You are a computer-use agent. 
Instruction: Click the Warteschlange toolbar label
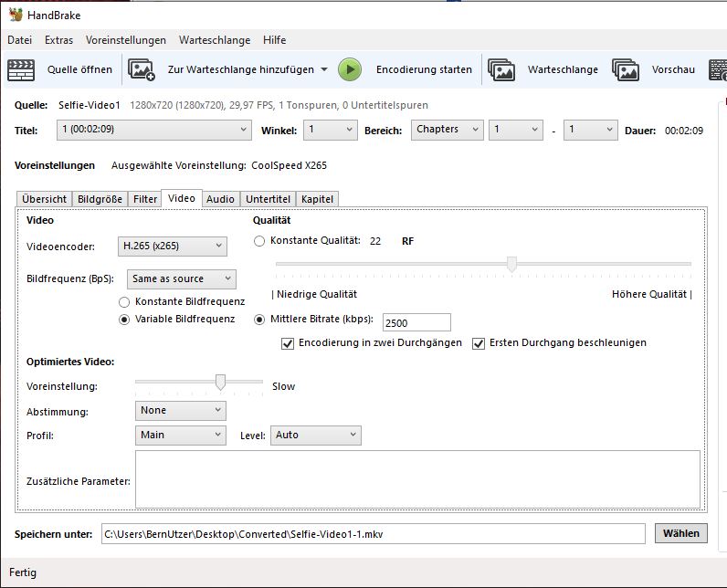coord(563,69)
